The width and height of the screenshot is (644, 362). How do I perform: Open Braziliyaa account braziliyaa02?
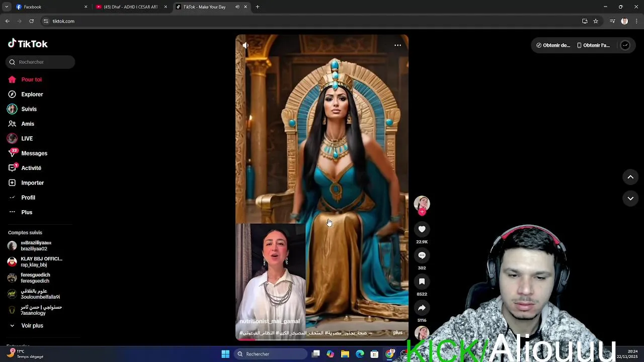[x=35, y=246]
